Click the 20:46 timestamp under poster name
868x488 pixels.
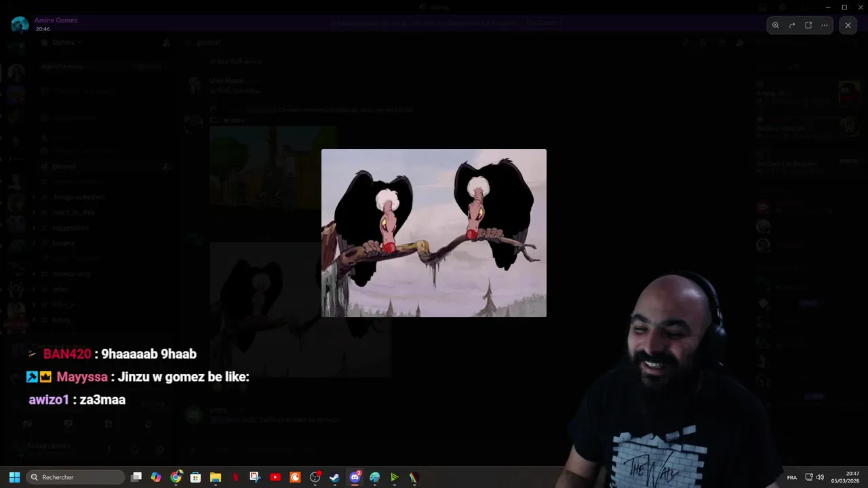(42, 29)
